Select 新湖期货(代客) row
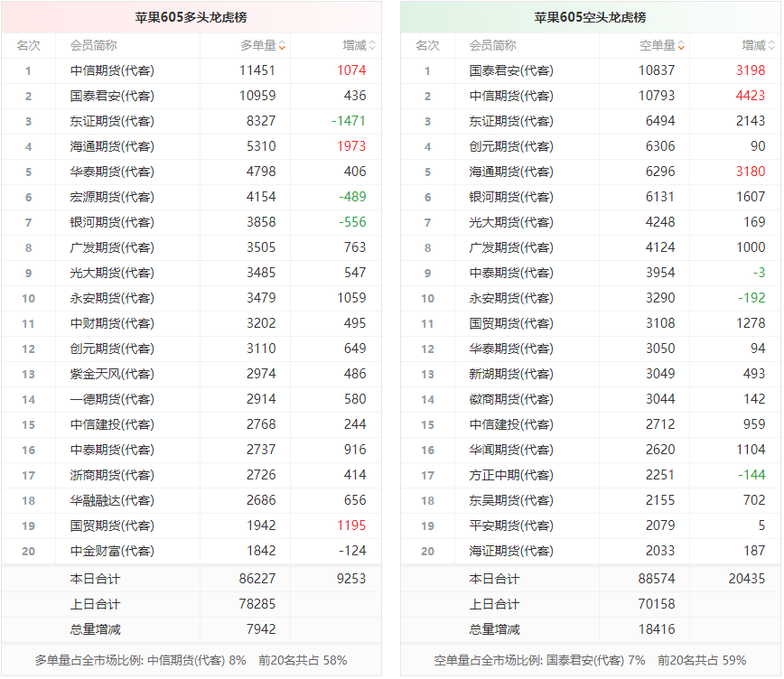This screenshot has width=784, height=679. tap(591, 374)
